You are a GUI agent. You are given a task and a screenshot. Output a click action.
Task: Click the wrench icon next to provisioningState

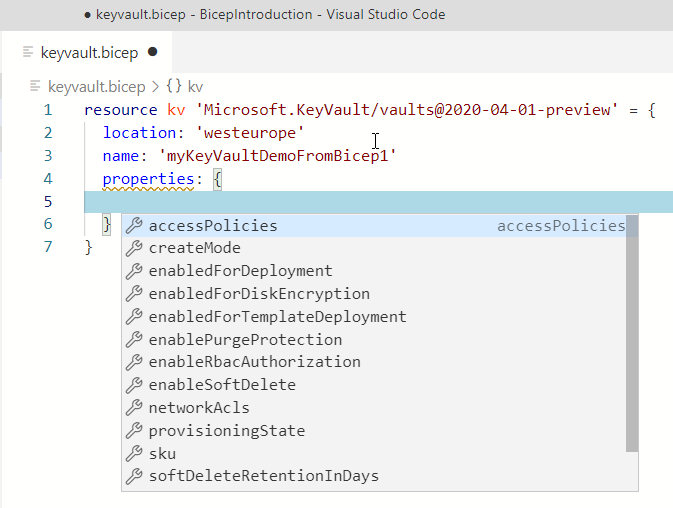134,432
